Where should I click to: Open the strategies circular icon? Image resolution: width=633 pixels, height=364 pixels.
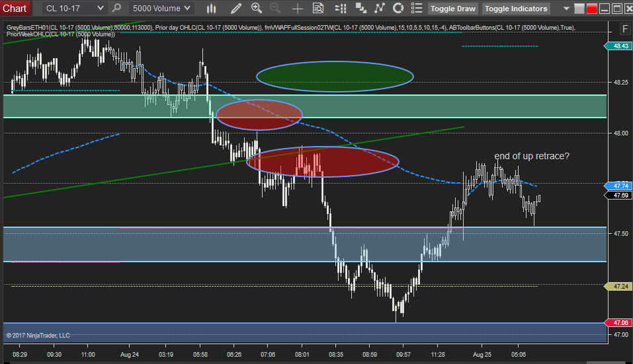(x=398, y=8)
